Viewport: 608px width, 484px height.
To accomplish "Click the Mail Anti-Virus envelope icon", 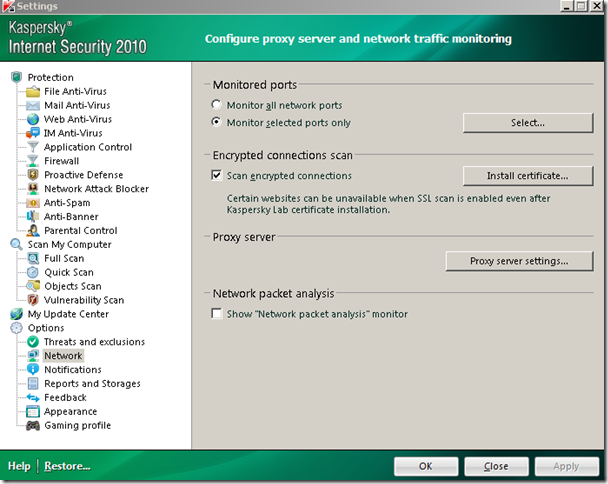I will pyautogui.click(x=33, y=105).
